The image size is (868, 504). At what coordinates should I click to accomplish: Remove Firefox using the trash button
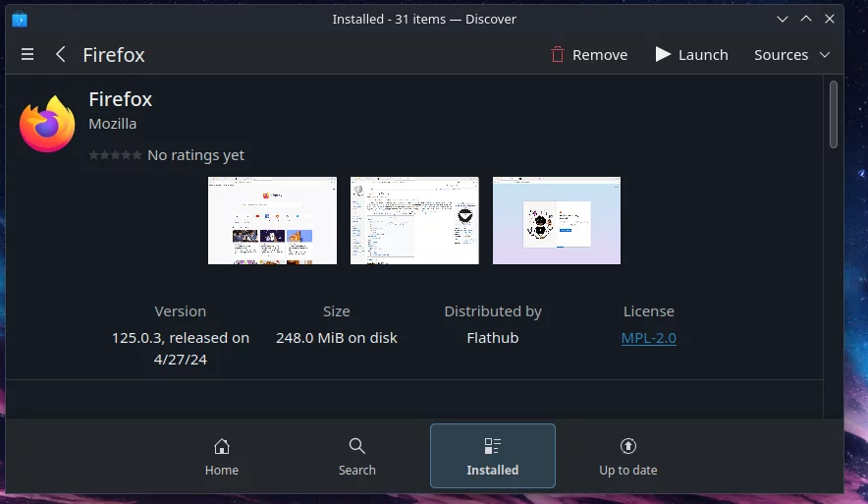(x=589, y=54)
